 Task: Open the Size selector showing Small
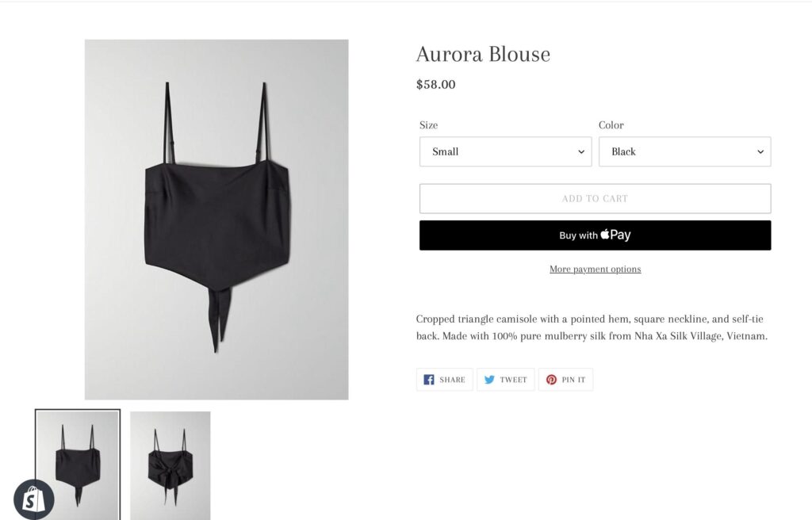505,151
